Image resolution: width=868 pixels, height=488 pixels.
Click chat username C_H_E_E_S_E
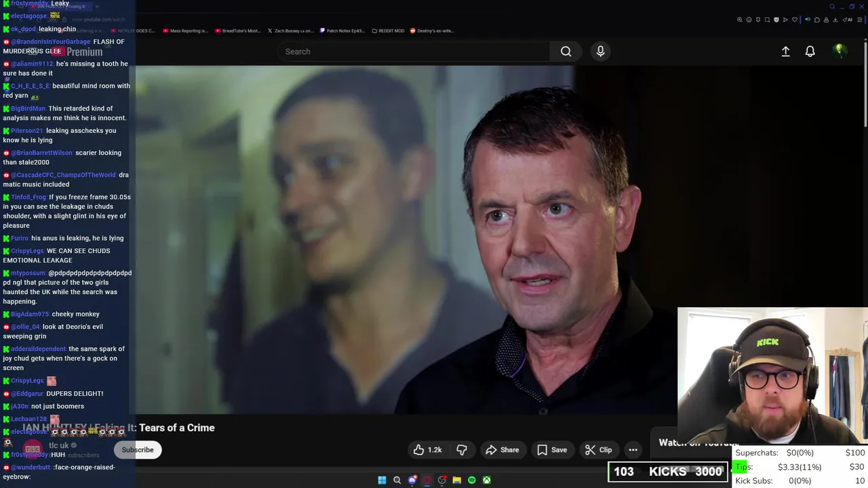pos(30,86)
